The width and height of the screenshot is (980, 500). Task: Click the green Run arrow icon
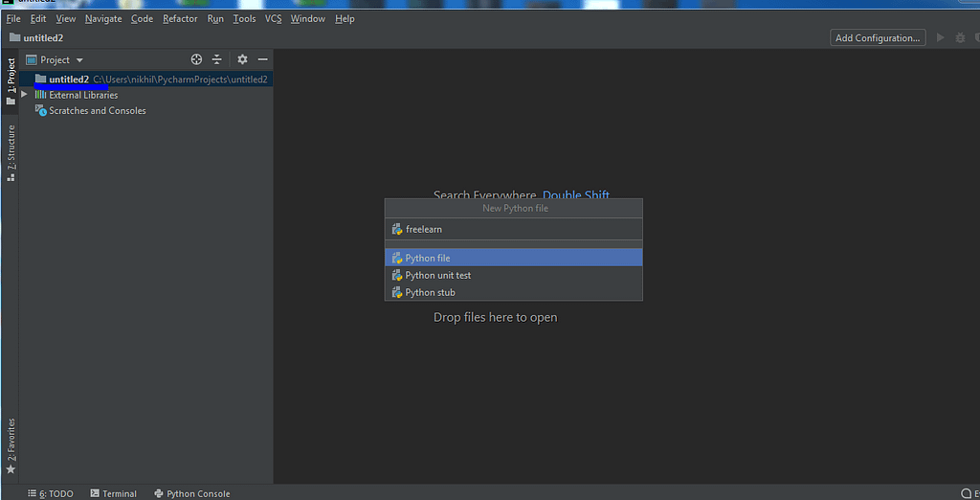tap(940, 38)
